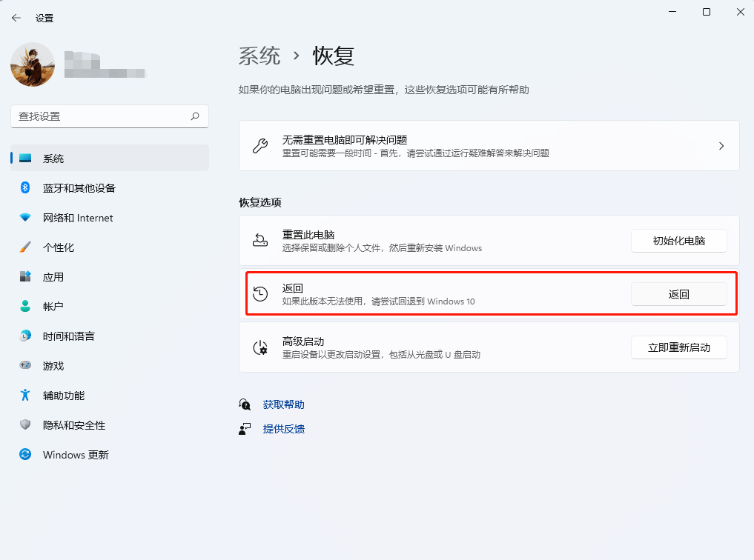Image resolution: width=754 pixels, height=560 pixels.
Task: Open the 获取帮助 link
Action: 284,405
